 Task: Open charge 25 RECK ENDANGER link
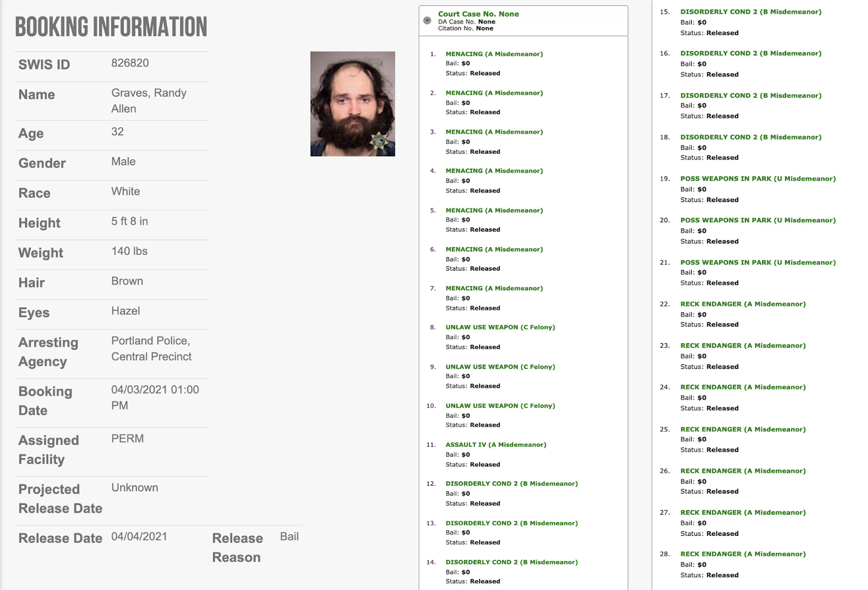743,429
